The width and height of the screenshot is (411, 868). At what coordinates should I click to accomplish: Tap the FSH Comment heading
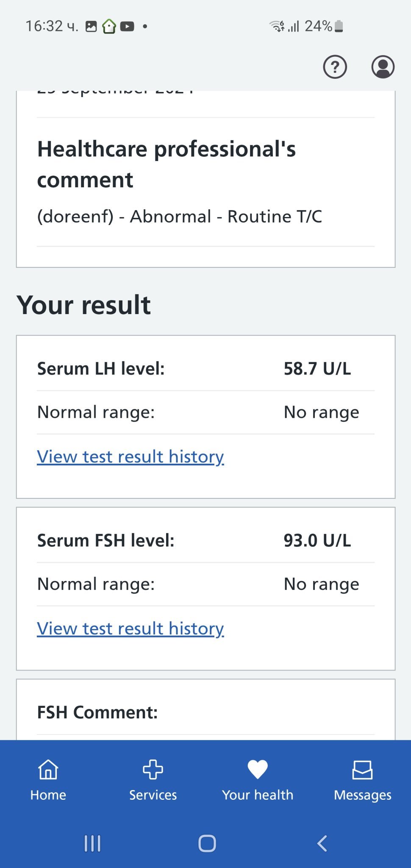pos(97,712)
